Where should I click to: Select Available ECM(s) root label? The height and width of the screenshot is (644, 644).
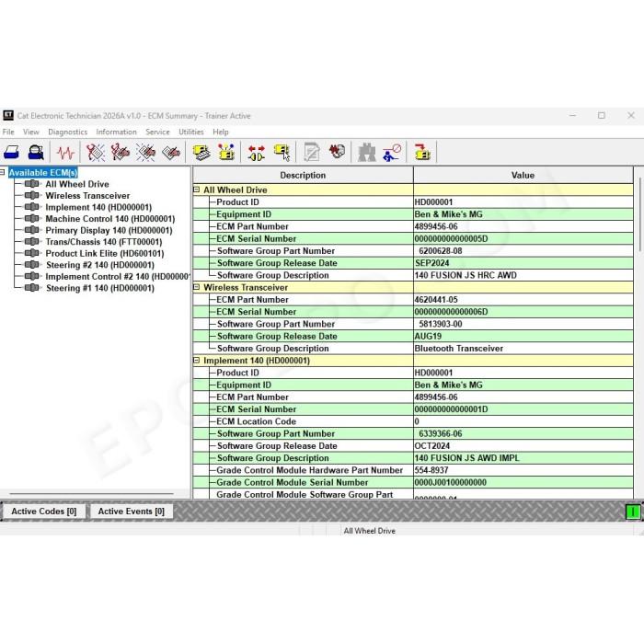point(43,173)
